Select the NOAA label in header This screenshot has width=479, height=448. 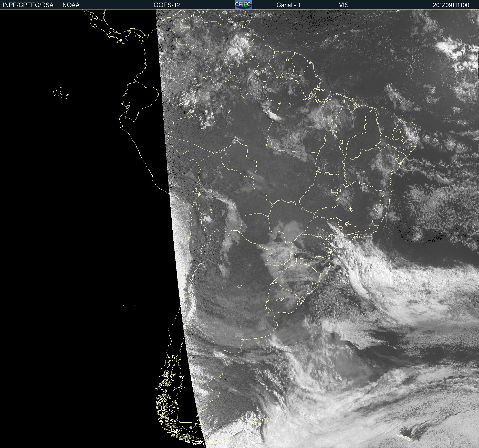[x=71, y=5]
